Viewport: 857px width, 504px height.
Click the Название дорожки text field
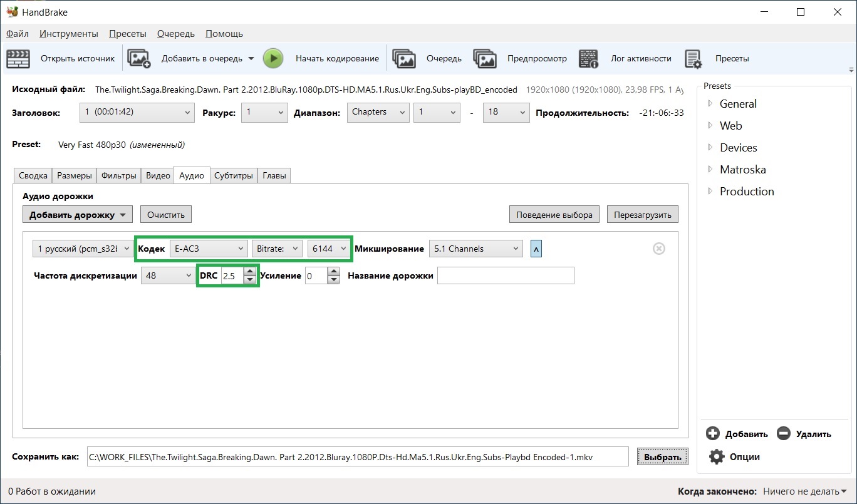pyautogui.click(x=506, y=275)
